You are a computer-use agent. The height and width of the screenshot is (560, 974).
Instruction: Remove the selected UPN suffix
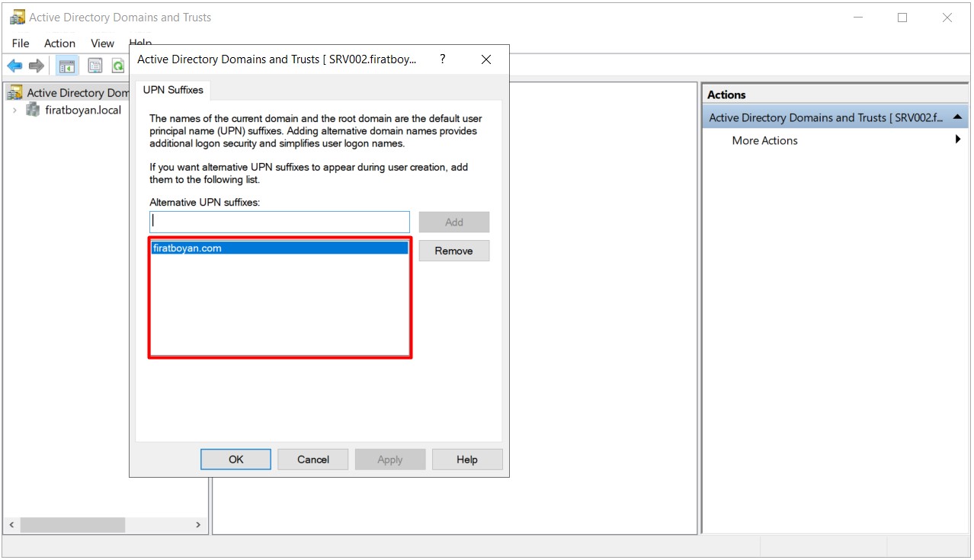(454, 251)
